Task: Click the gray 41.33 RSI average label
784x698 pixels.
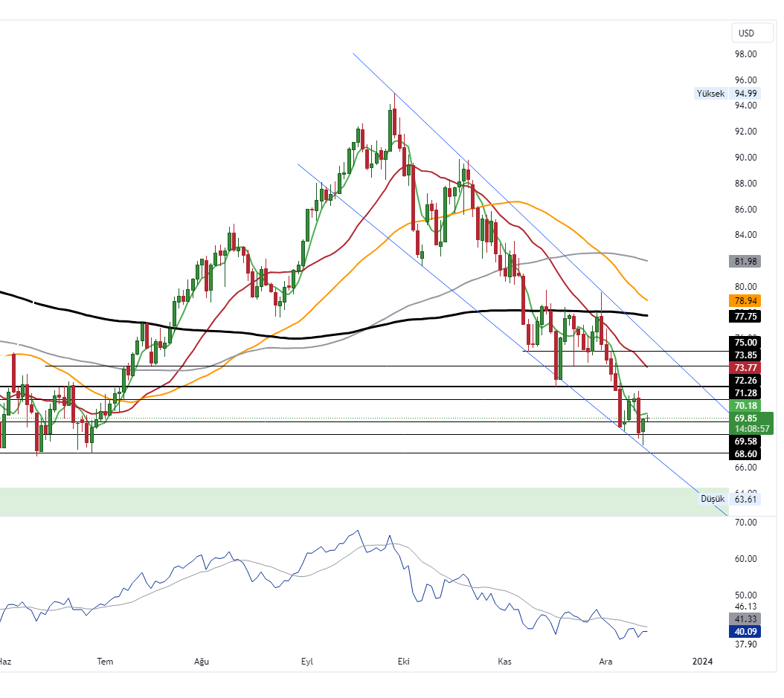Action: 745,618
